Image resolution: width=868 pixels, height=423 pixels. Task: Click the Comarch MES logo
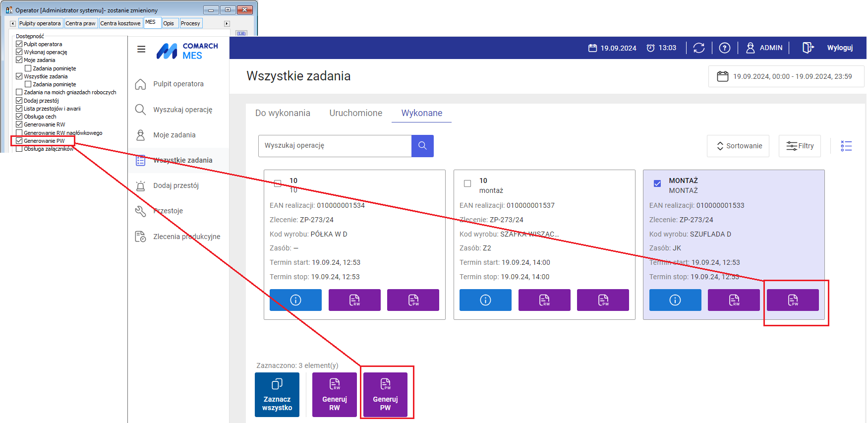coord(187,51)
